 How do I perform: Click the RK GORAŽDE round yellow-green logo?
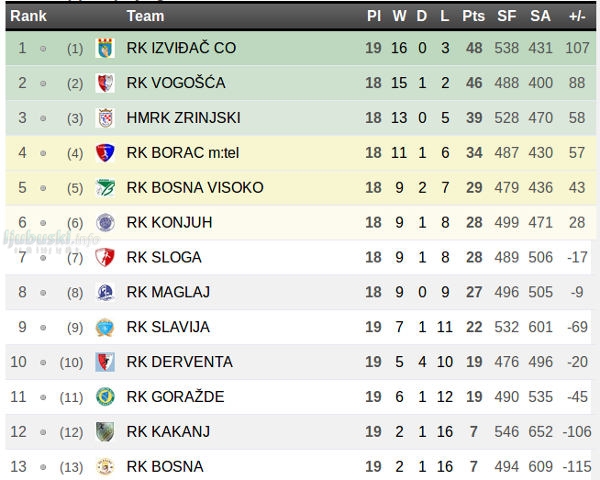[x=105, y=397]
